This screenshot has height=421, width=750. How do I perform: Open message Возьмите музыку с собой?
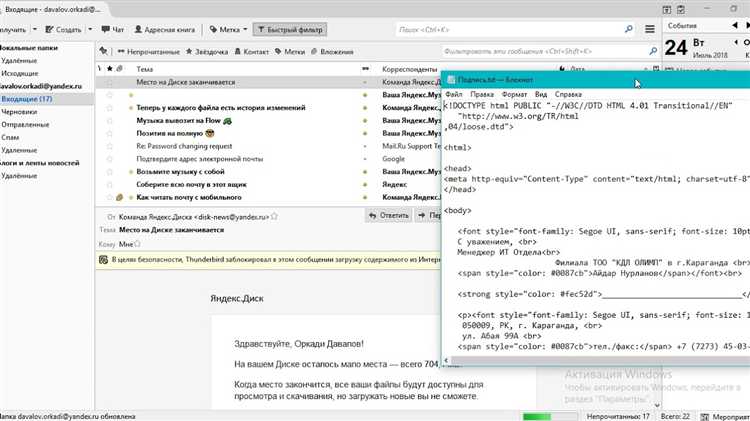pos(180,172)
